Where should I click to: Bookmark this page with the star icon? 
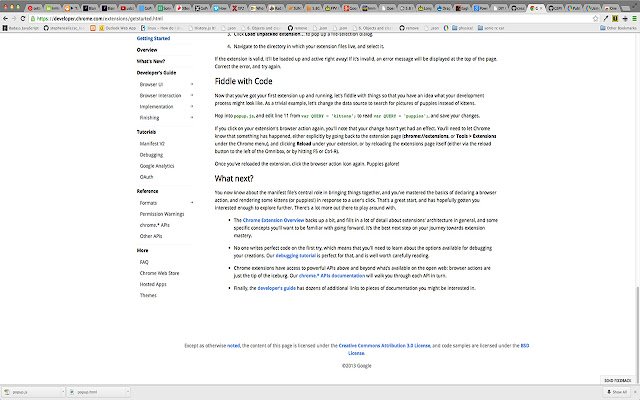point(595,19)
